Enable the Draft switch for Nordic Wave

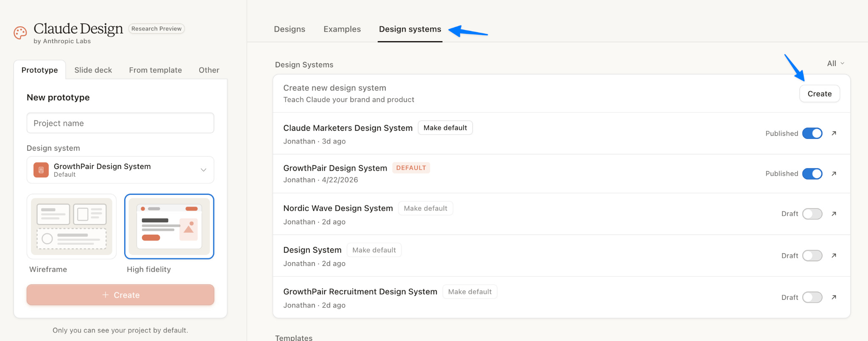tap(812, 214)
